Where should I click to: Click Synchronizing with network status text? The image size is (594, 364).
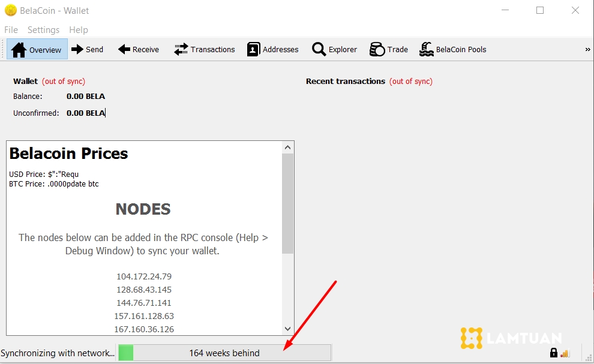tap(58, 353)
